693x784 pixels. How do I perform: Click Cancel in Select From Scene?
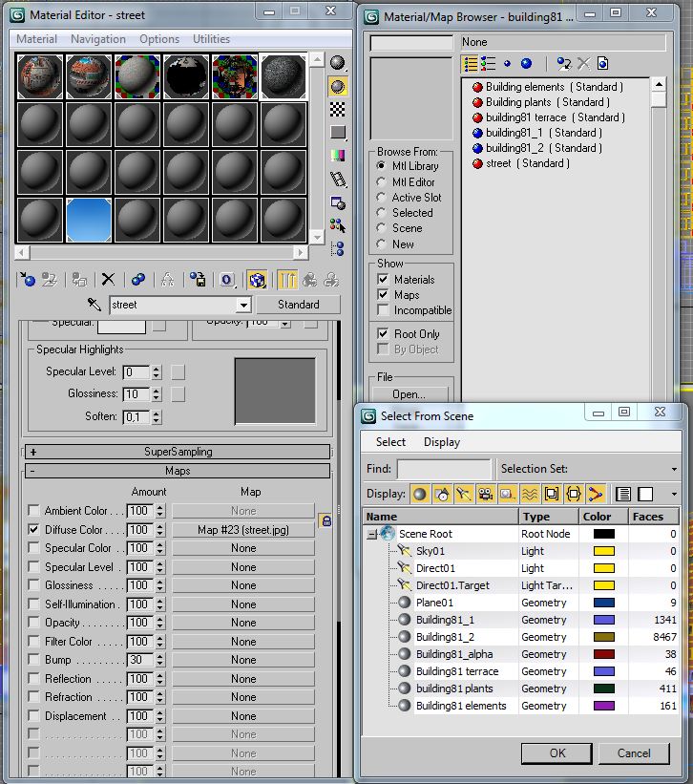(634, 753)
